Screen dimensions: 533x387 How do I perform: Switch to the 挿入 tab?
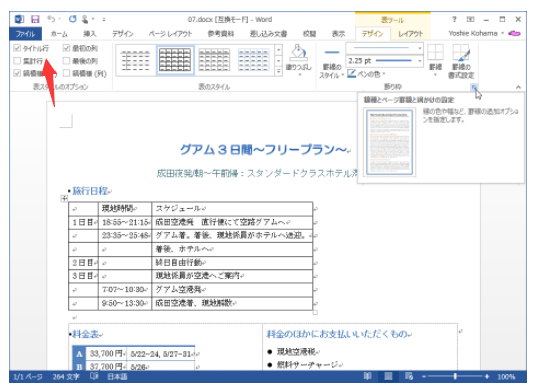click(x=90, y=34)
